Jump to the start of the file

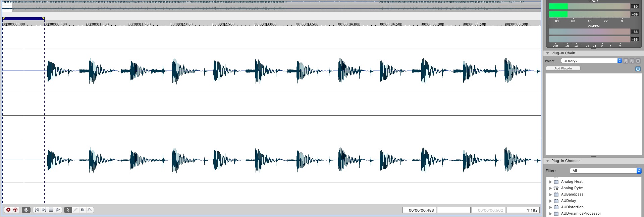pos(37,210)
